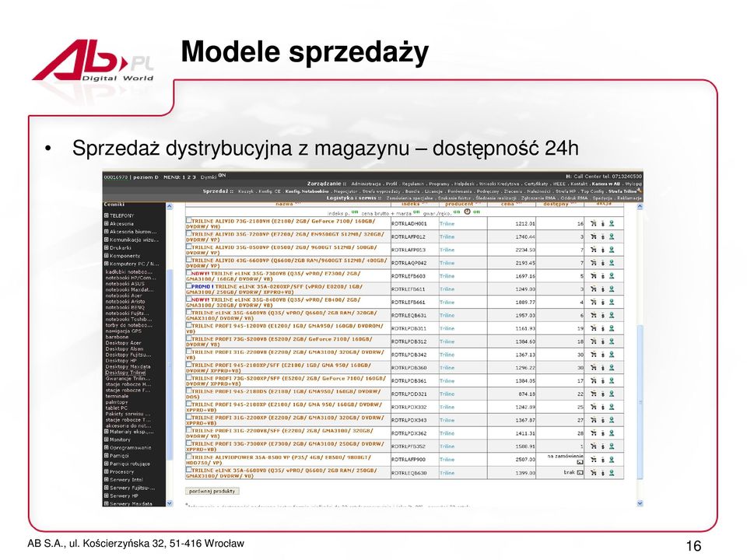
Task: Tick checkbox for TRILINE ALIVIO 73G-2180VH
Action: (x=188, y=220)
